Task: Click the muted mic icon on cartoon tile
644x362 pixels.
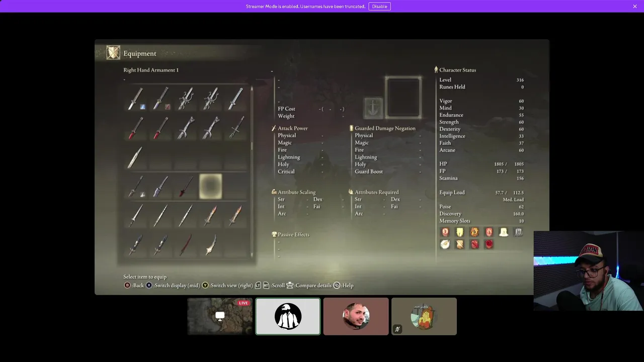Action: point(397,329)
